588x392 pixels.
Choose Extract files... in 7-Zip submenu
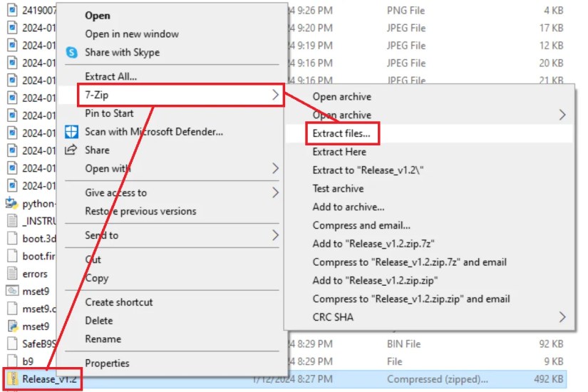click(341, 133)
